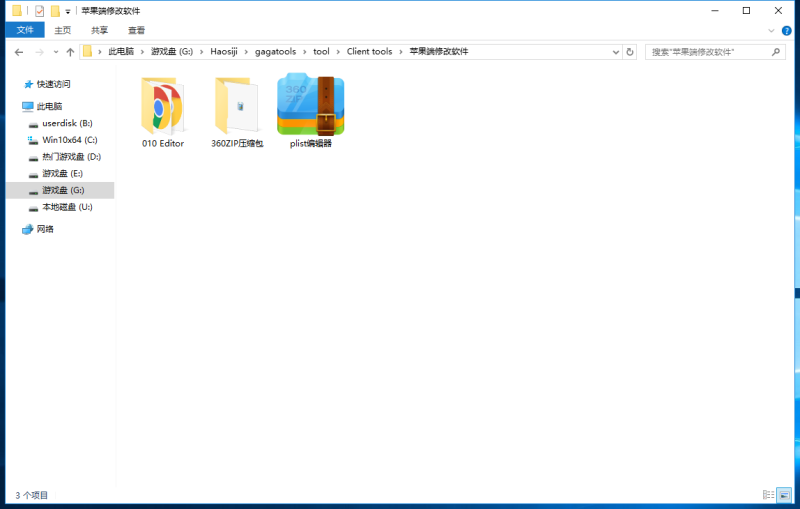The height and width of the screenshot is (509, 800).
Task: Select the 游戏盘 (G:) drive
Action: pos(60,190)
